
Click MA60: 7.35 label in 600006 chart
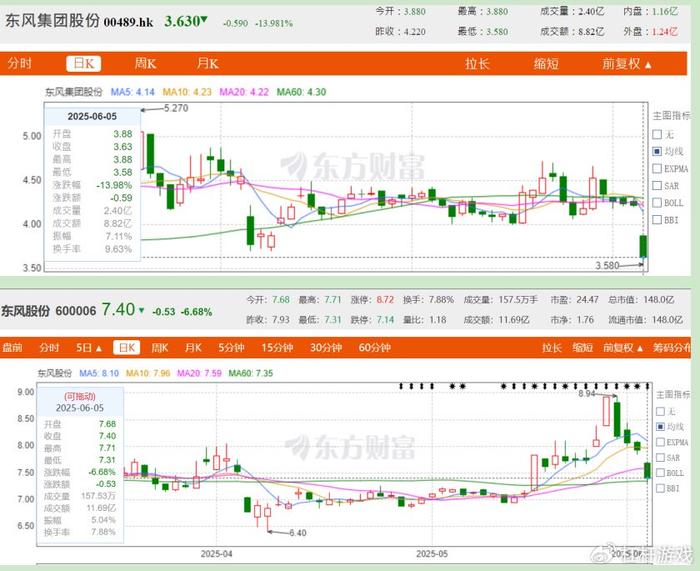pos(250,373)
